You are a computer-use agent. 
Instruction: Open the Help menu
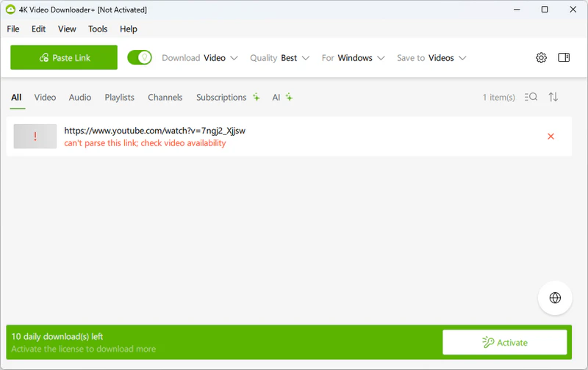(129, 29)
